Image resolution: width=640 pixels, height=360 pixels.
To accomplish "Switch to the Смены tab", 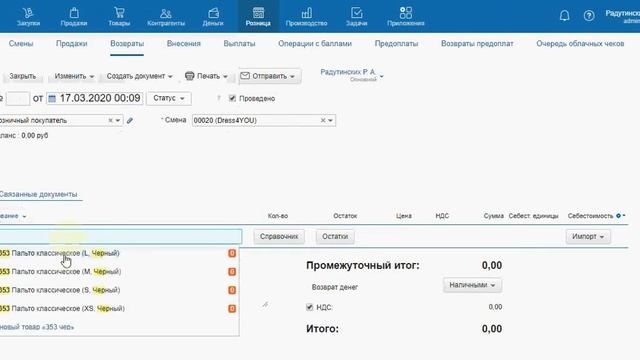I will (21, 44).
